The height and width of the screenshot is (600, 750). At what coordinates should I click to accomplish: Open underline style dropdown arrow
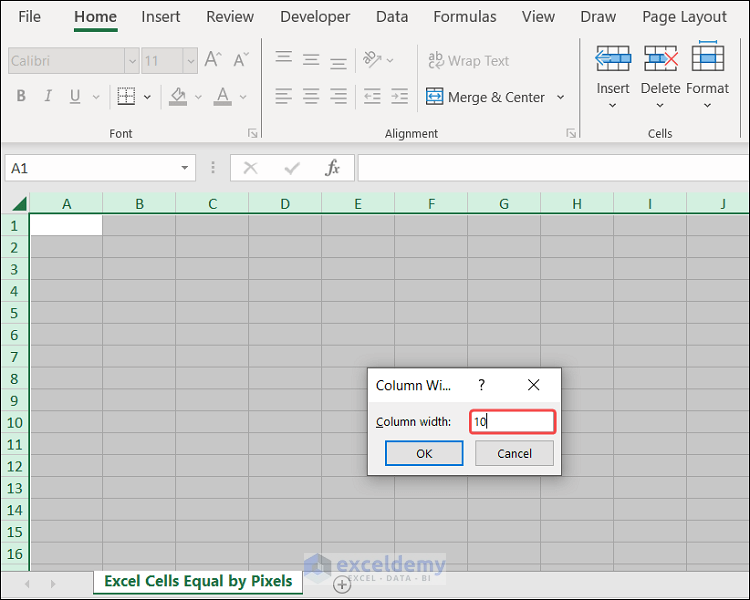[96, 97]
